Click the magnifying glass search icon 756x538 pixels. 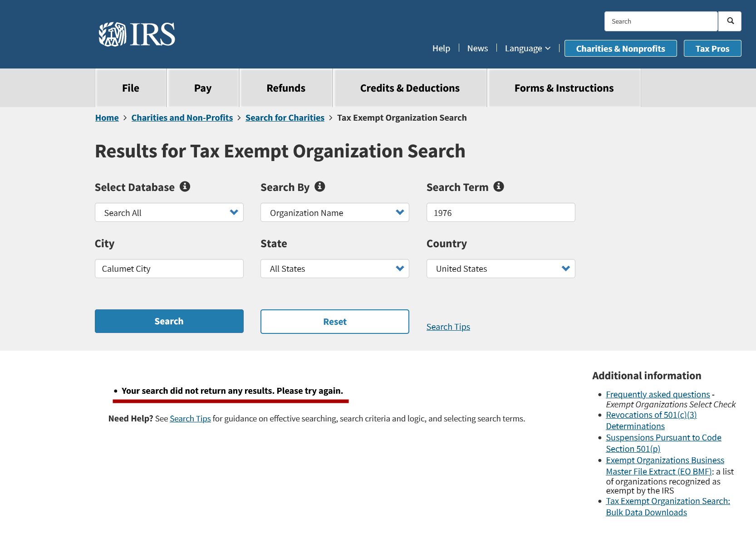click(730, 21)
